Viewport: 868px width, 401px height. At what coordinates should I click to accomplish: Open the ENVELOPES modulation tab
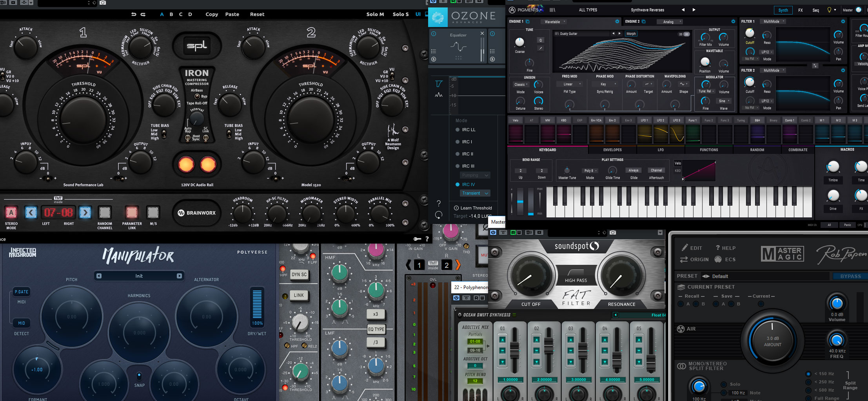pos(612,150)
